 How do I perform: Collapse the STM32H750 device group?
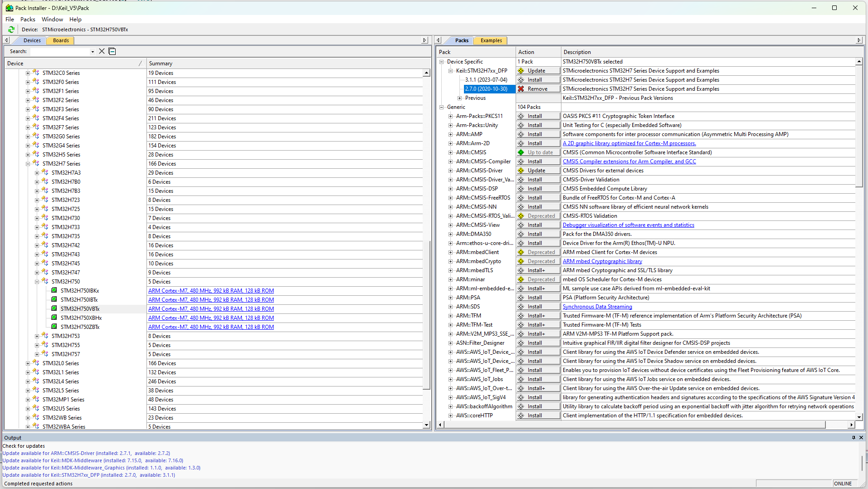[x=37, y=282]
